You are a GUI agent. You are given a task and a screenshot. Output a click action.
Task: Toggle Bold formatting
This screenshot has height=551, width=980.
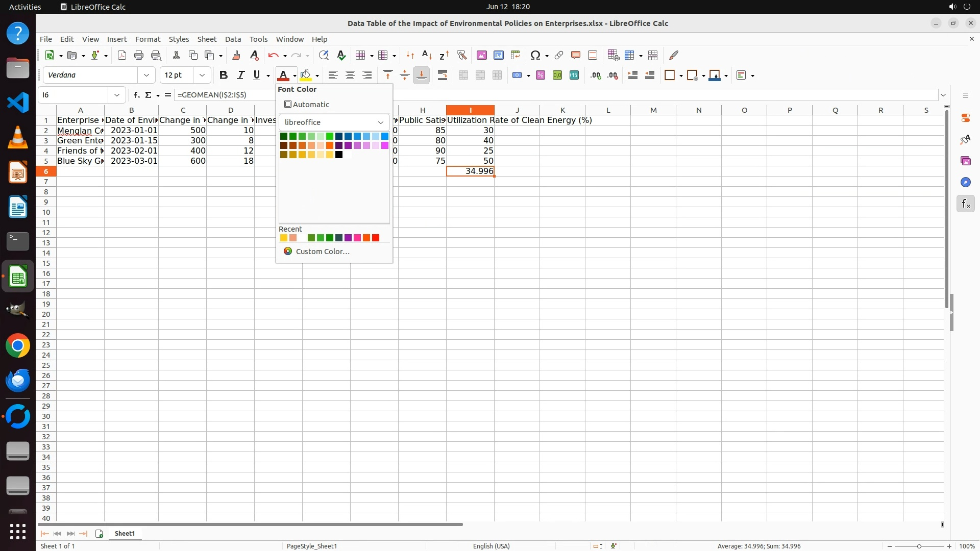pyautogui.click(x=223, y=76)
